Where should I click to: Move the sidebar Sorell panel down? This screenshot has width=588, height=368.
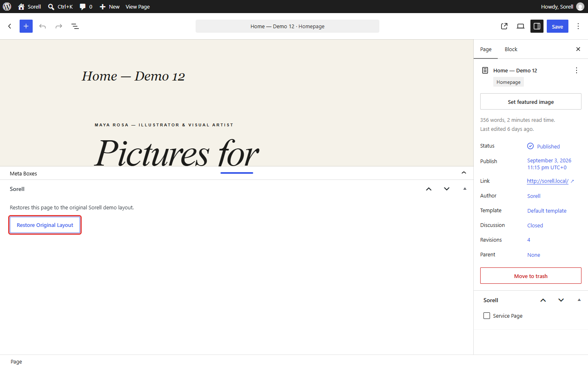point(561,300)
